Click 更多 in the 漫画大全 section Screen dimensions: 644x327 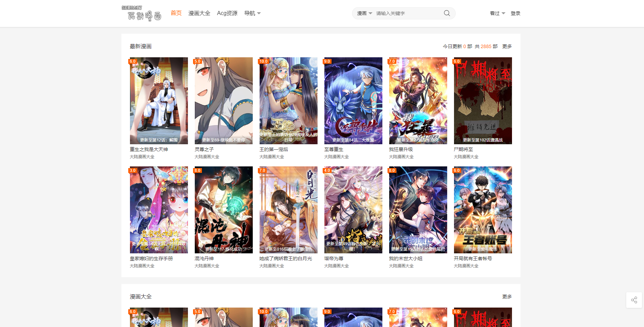coord(507,297)
